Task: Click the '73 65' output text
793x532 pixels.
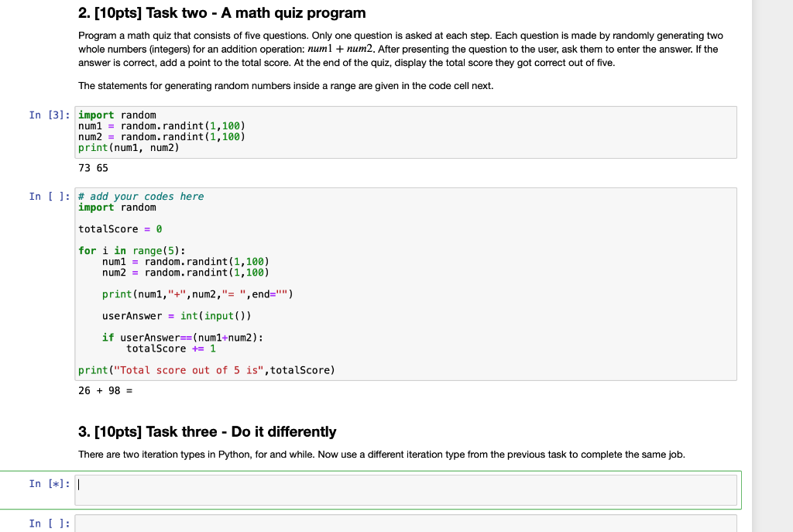Action: [93, 167]
